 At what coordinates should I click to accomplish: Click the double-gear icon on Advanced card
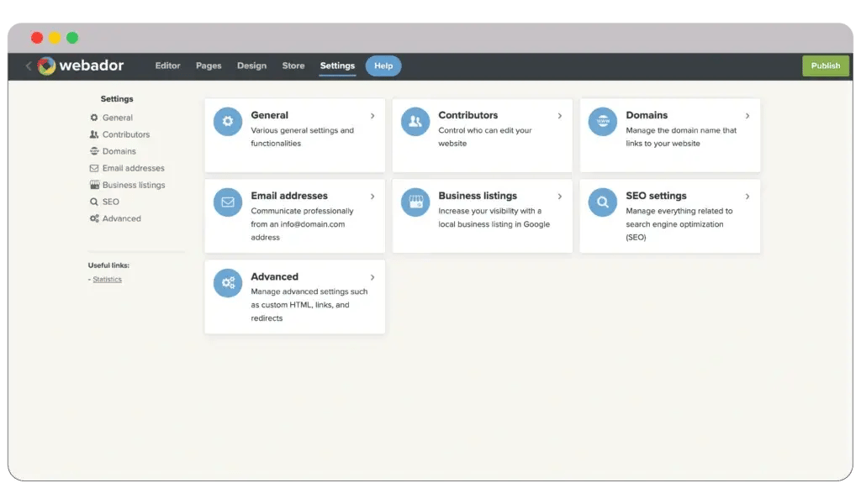tap(227, 283)
